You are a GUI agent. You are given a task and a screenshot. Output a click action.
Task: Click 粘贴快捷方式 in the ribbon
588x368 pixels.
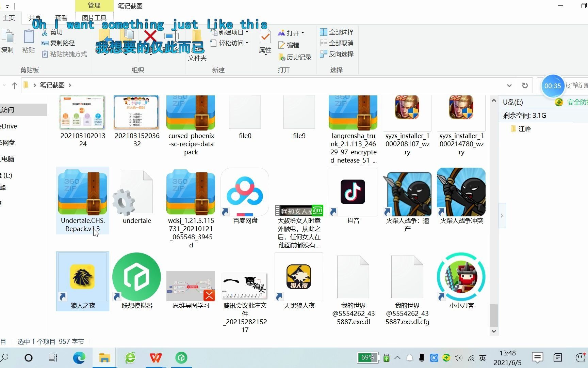click(x=64, y=54)
